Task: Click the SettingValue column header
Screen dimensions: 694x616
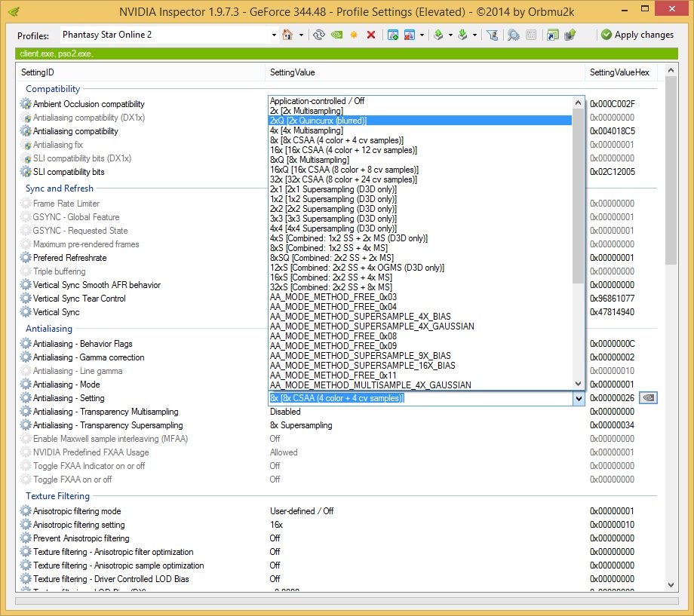Action: (x=425, y=72)
